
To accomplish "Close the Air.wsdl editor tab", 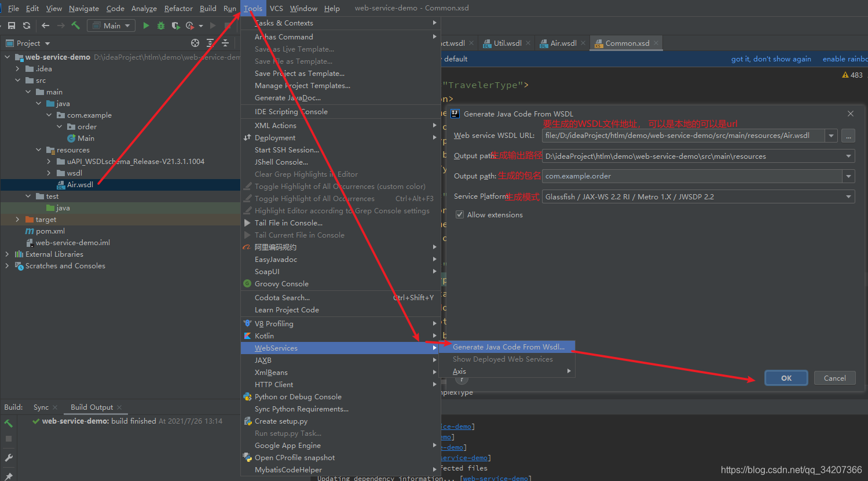I will (x=583, y=43).
